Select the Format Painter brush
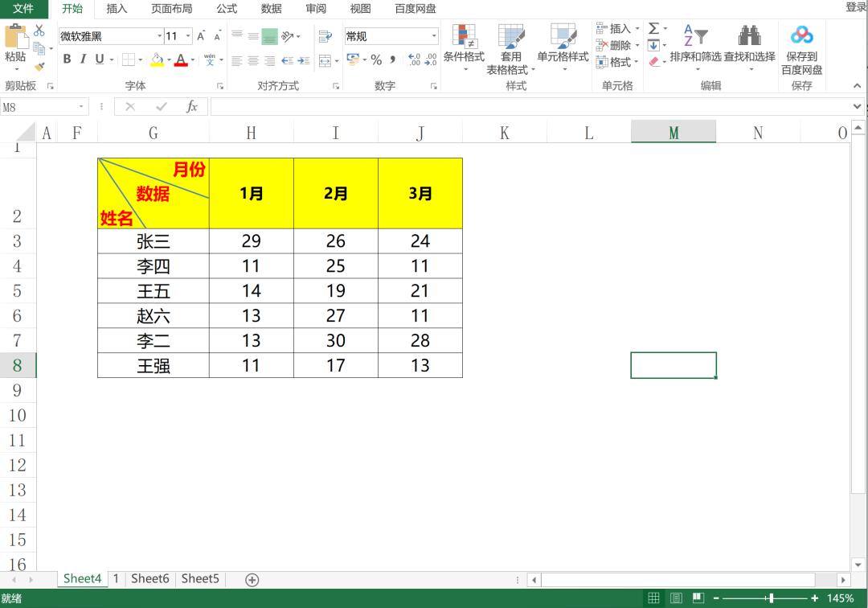The width and height of the screenshot is (868, 608). pos(39,68)
